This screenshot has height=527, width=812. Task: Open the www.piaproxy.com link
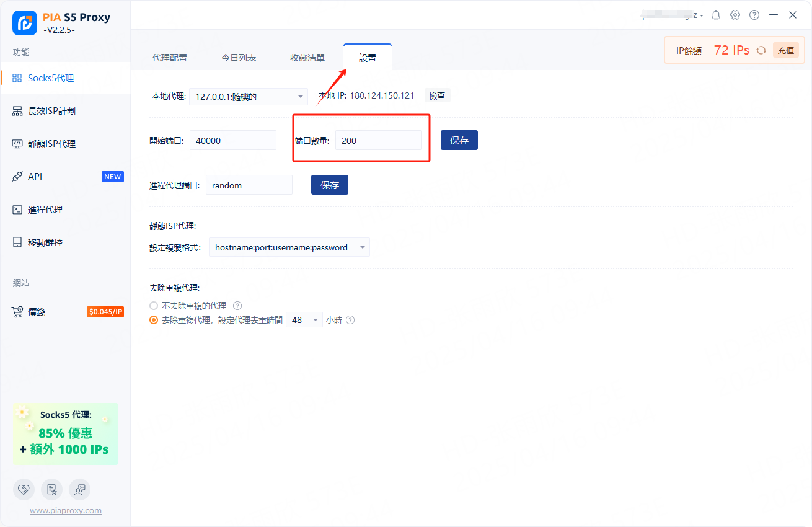coord(66,511)
